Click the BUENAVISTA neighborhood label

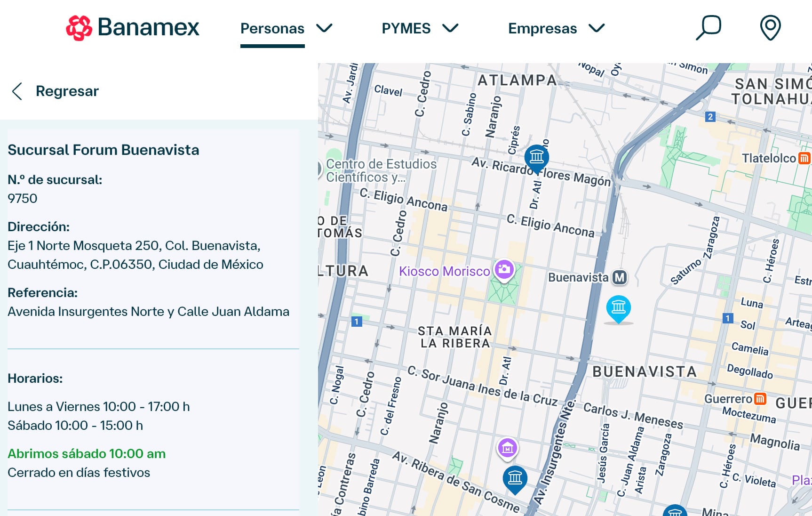point(645,372)
